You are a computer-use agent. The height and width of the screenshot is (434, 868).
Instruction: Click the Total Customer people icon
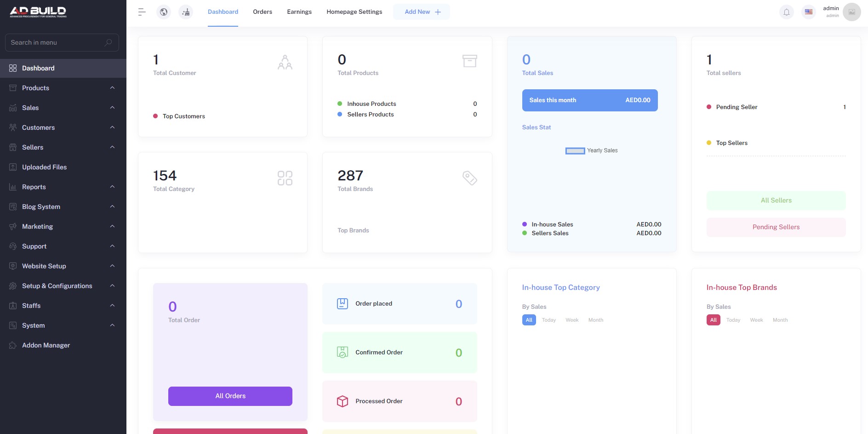[x=285, y=62]
